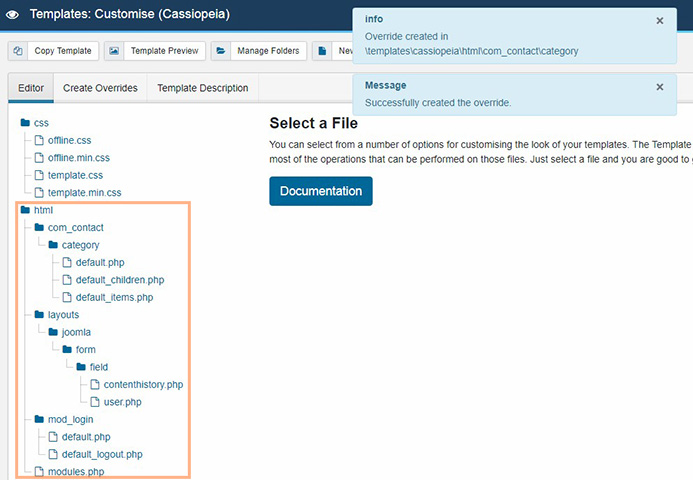Viewport: 693px width, 480px height.
Task: Click the file icon next to user.php
Action: coord(95,402)
